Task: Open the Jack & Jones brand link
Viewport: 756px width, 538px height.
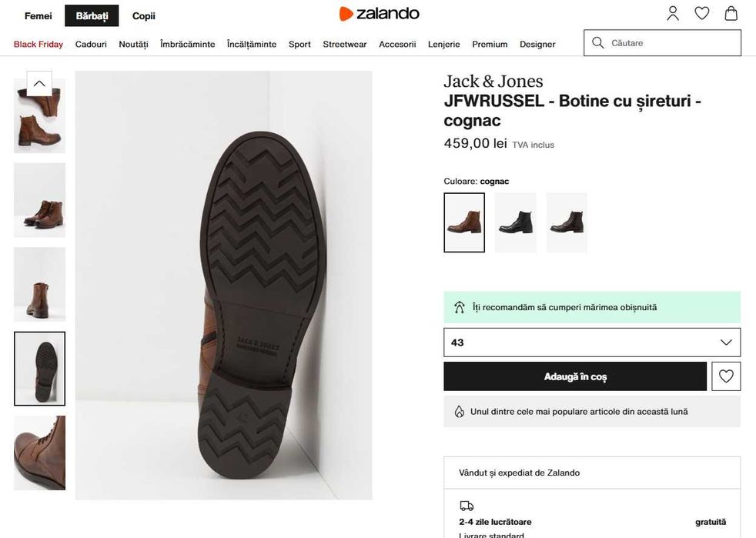Action: (x=493, y=82)
